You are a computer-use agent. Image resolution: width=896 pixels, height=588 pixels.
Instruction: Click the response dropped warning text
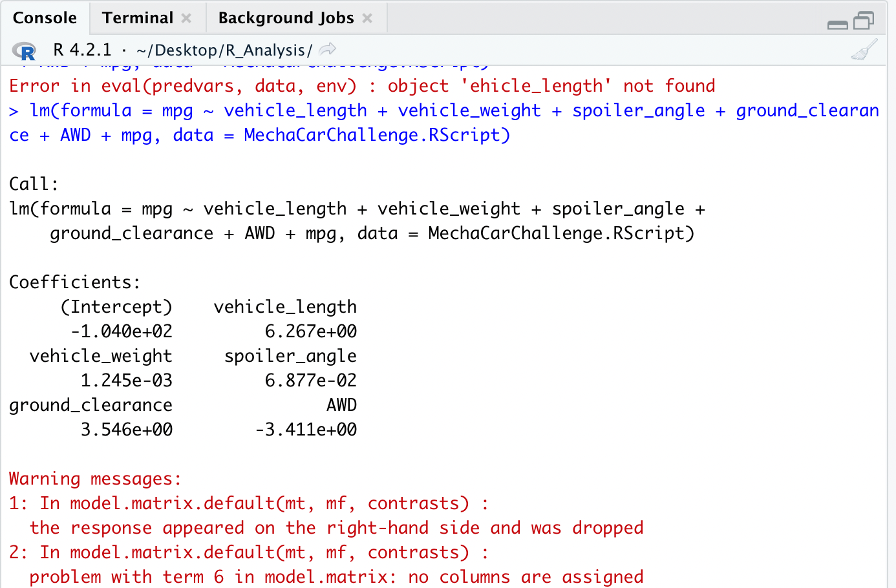(336, 528)
